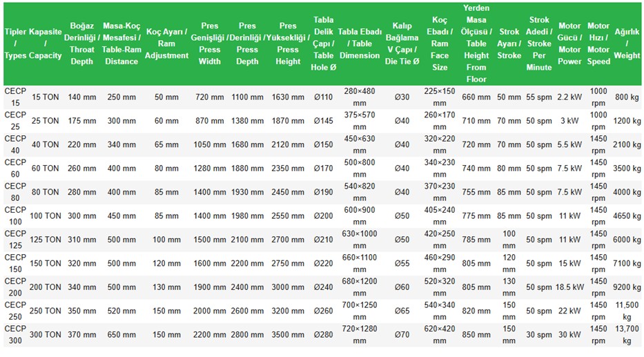
Task: Select the 18.5 kW motor power cell
Action: click(569, 287)
